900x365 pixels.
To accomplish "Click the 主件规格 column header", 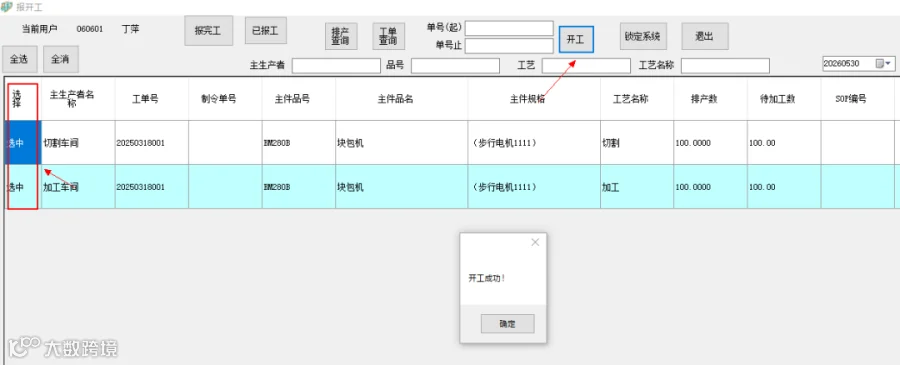I will coord(534,99).
